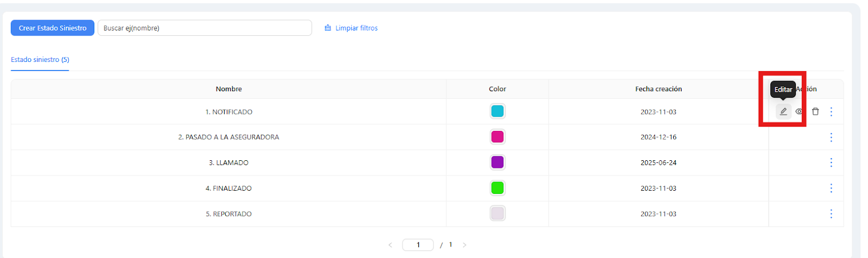Open the three-dot menu for 3. LLAMADO
The image size is (868, 258).
coord(831,162)
